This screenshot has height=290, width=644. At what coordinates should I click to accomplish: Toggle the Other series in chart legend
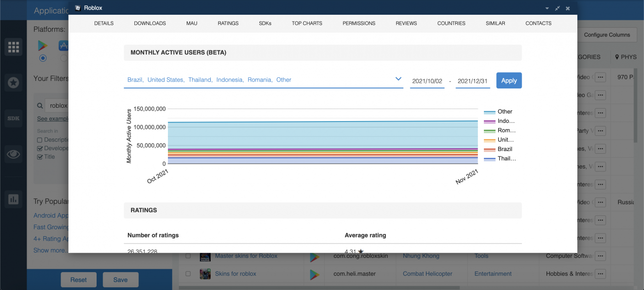(499, 111)
